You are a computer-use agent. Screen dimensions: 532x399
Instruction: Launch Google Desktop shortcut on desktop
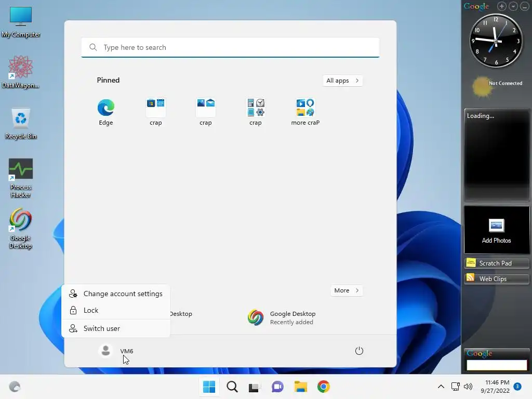point(21,229)
